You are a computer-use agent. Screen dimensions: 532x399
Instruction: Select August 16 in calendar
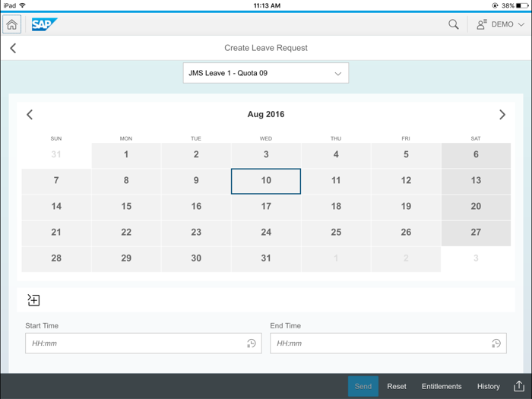pyautogui.click(x=196, y=207)
